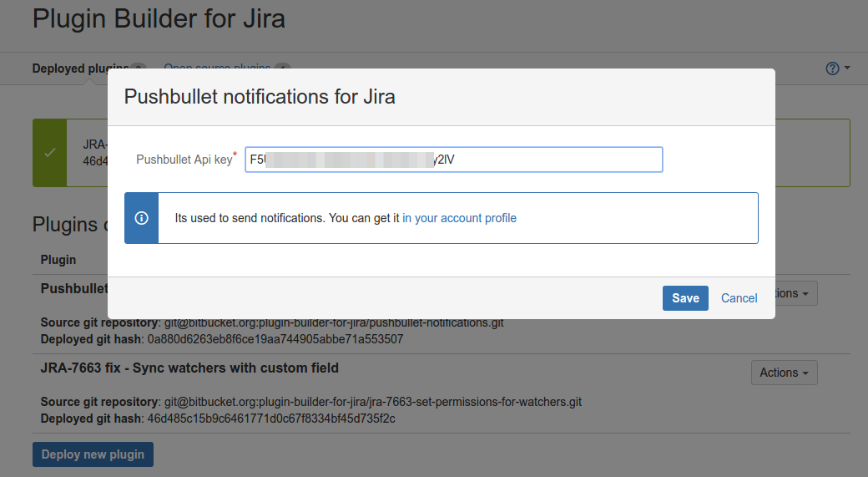Screen dimensions: 868x477
Task: Expand the dropdown arrow beside the help icon
Action: point(847,69)
